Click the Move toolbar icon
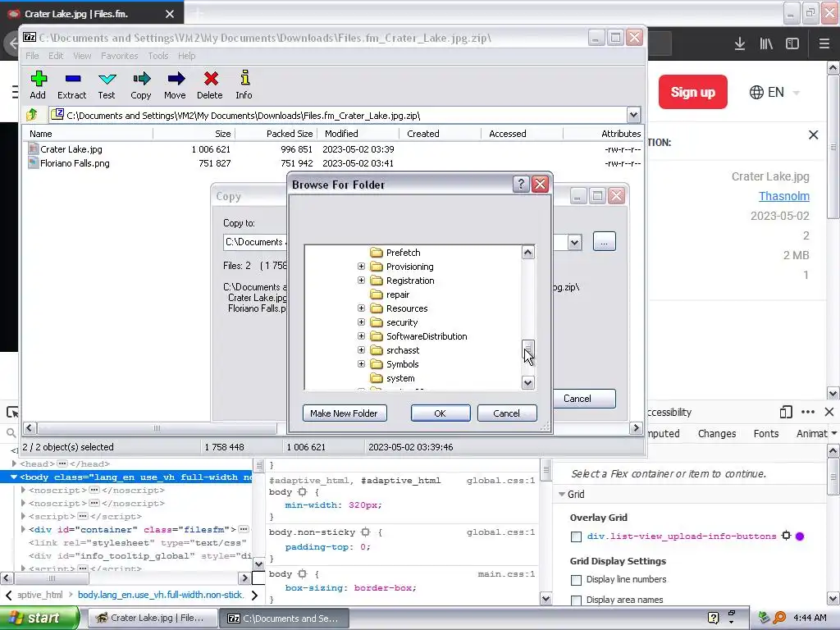Image resolution: width=840 pixels, height=630 pixels. click(176, 80)
